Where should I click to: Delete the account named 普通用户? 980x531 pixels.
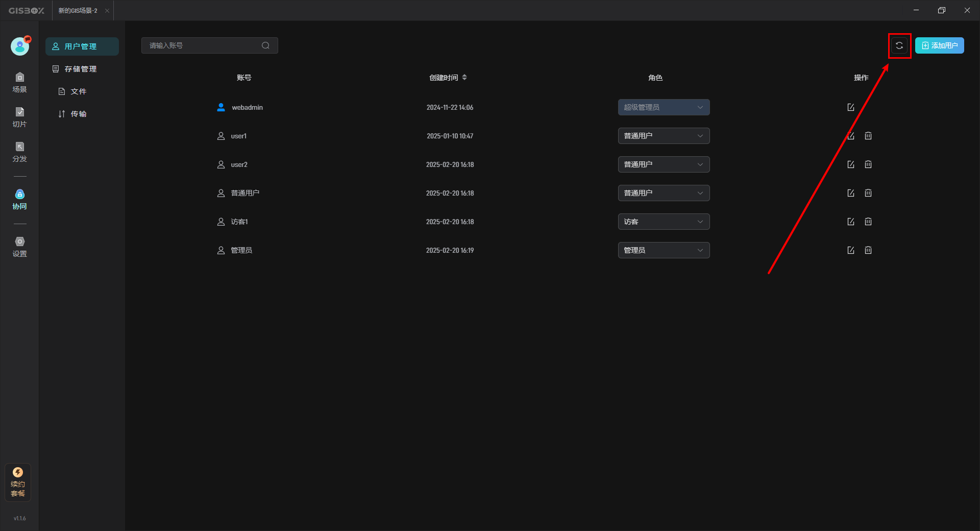(868, 193)
